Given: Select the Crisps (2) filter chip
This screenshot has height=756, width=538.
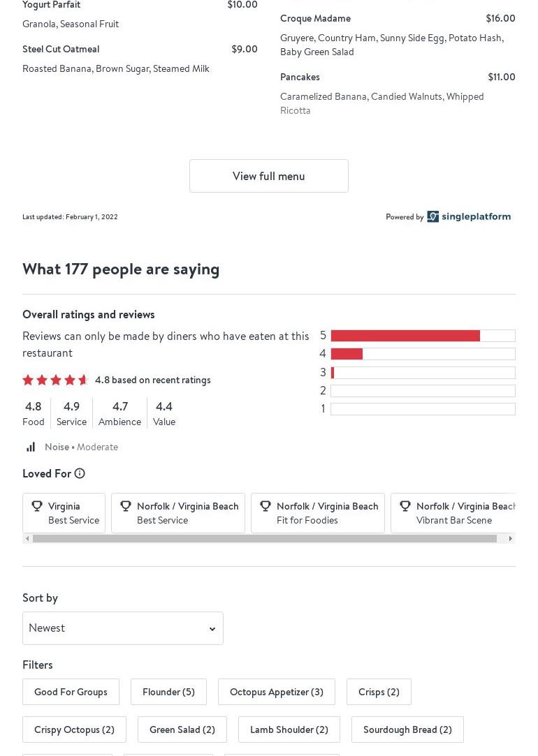Looking at the screenshot, I should (379, 692).
